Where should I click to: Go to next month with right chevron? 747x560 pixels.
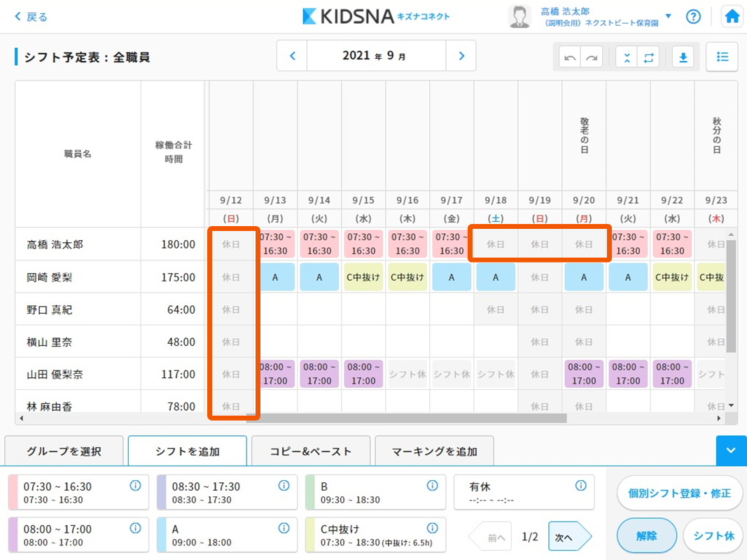(x=461, y=56)
